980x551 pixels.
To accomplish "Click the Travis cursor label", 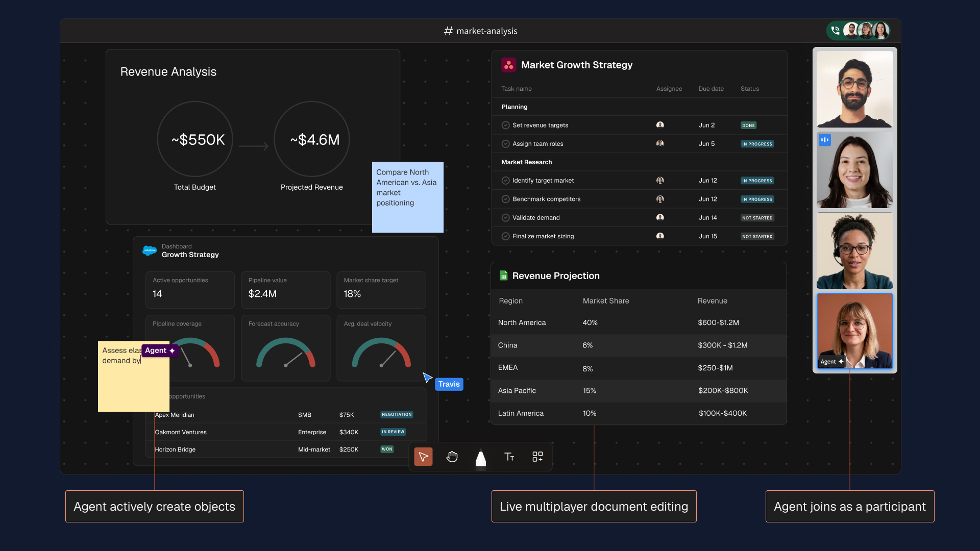I will pos(449,384).
